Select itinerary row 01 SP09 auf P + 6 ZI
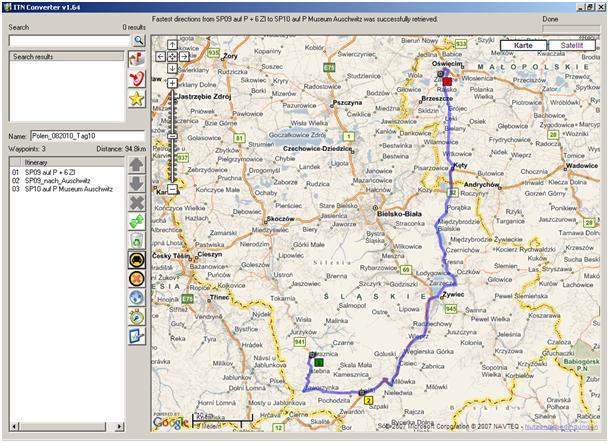609x443 pixels. point(67,172)
